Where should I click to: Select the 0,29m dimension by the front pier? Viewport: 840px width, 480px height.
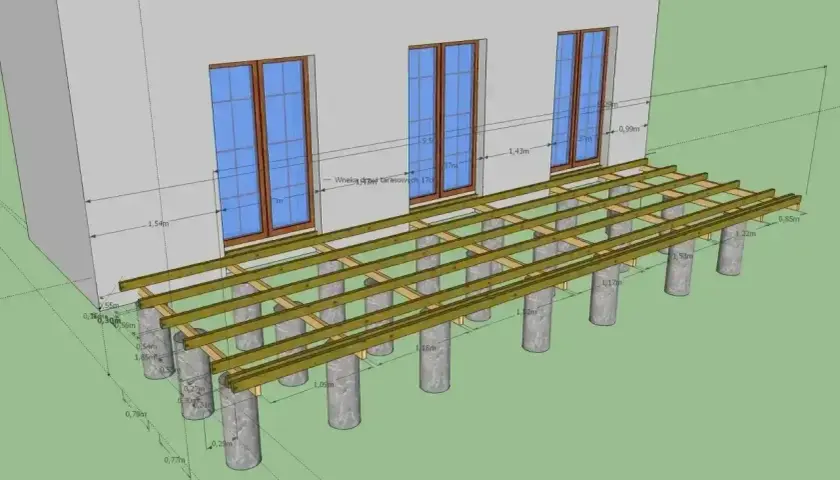(x=222, y=444)
